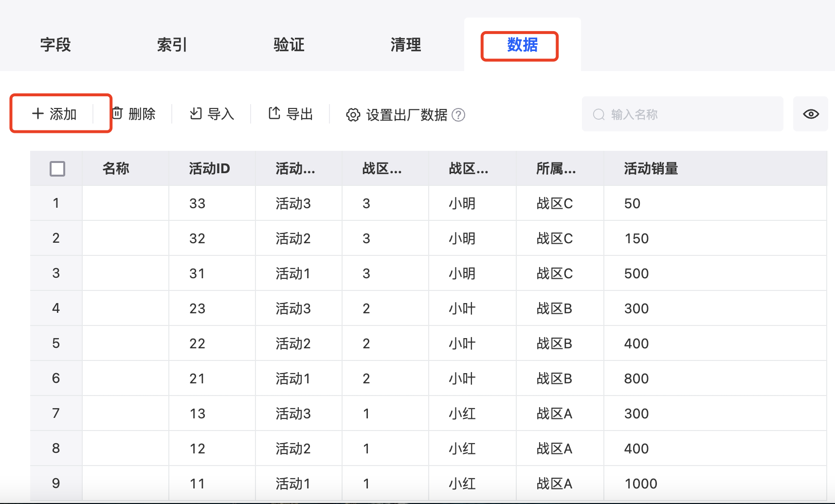Select row 5 by its row number
835x504 pixels.
coord(56,343)
